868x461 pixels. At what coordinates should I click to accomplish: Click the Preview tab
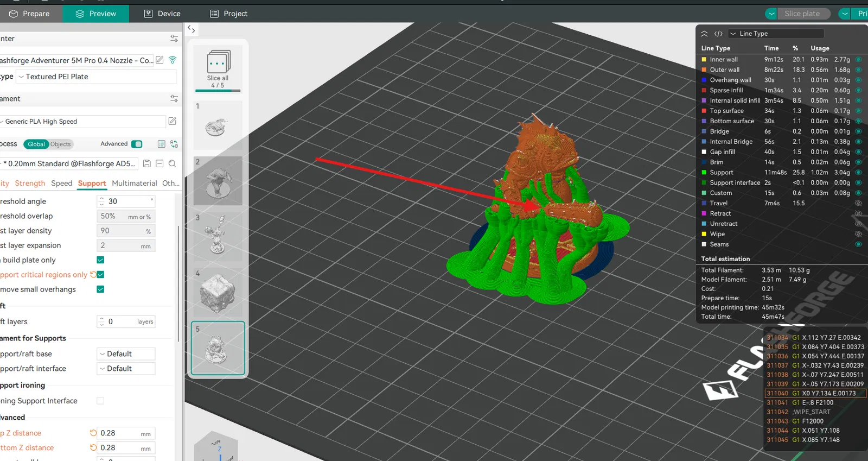click(x=95, y=14)
